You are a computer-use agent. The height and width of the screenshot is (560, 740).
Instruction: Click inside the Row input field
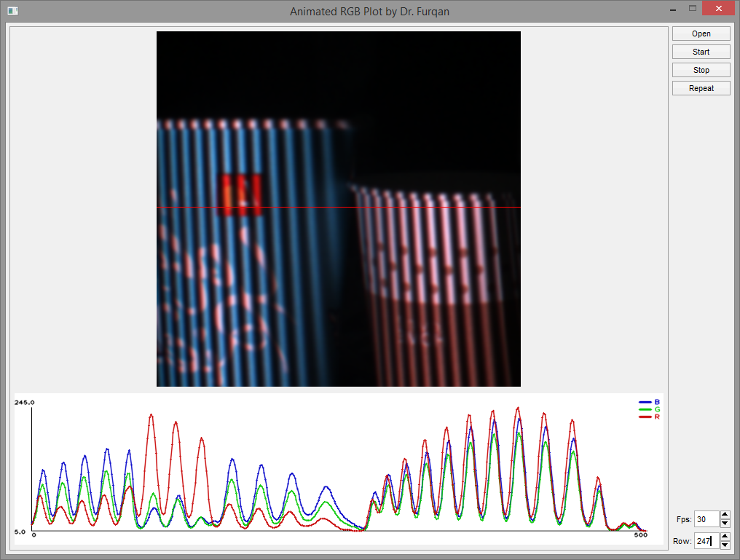pyautogui.click(x=706, y=540)
